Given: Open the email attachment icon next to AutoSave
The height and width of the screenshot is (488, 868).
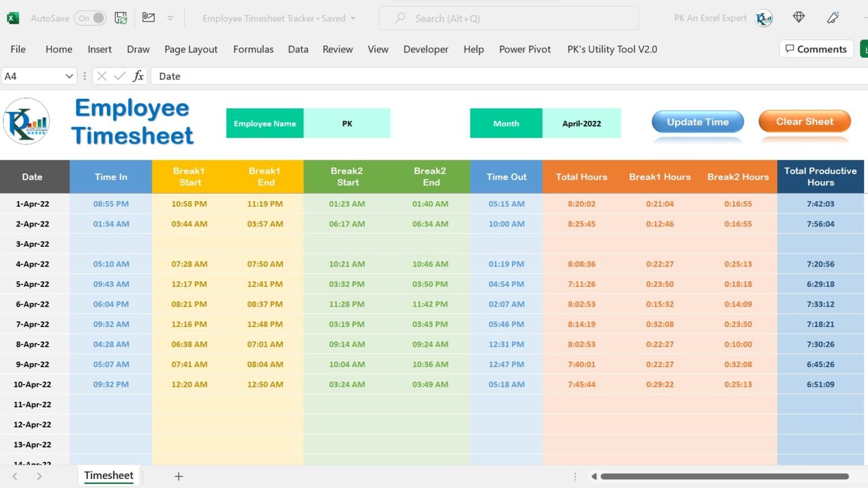Looking at the screenshot, I should (x=148, y=18).
